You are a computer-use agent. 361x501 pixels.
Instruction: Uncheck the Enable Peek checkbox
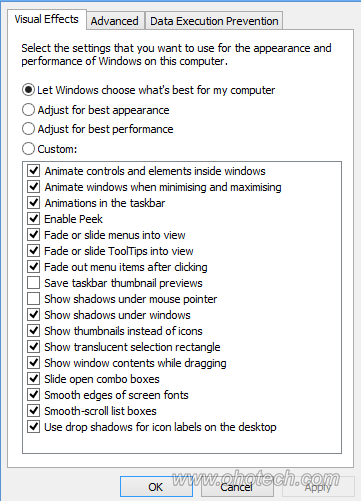click(34, 219)
